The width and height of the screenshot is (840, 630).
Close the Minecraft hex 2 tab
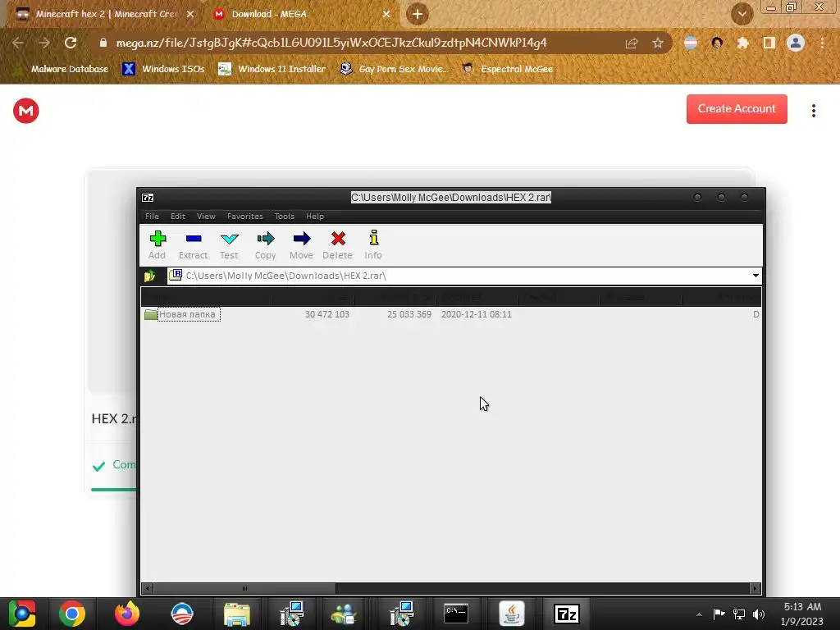tap(190, 14)
